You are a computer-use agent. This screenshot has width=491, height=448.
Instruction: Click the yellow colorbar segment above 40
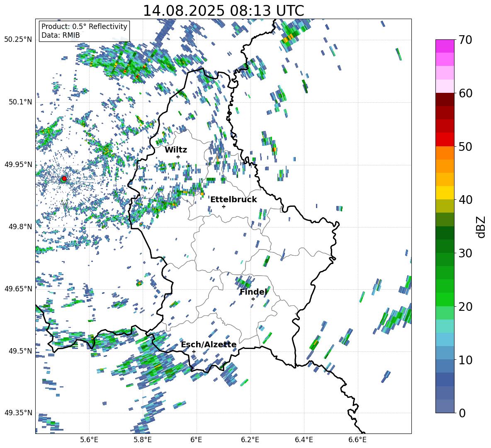[445, 193]
